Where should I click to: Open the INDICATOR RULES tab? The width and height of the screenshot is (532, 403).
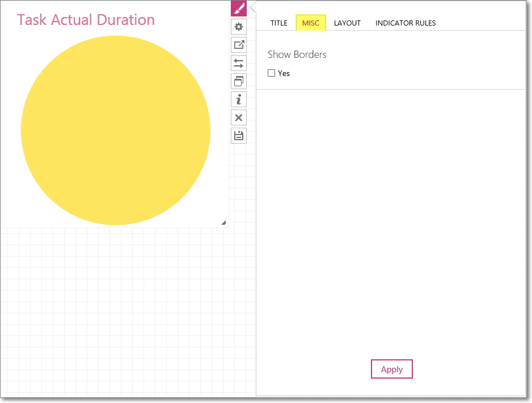coord(406,23)
